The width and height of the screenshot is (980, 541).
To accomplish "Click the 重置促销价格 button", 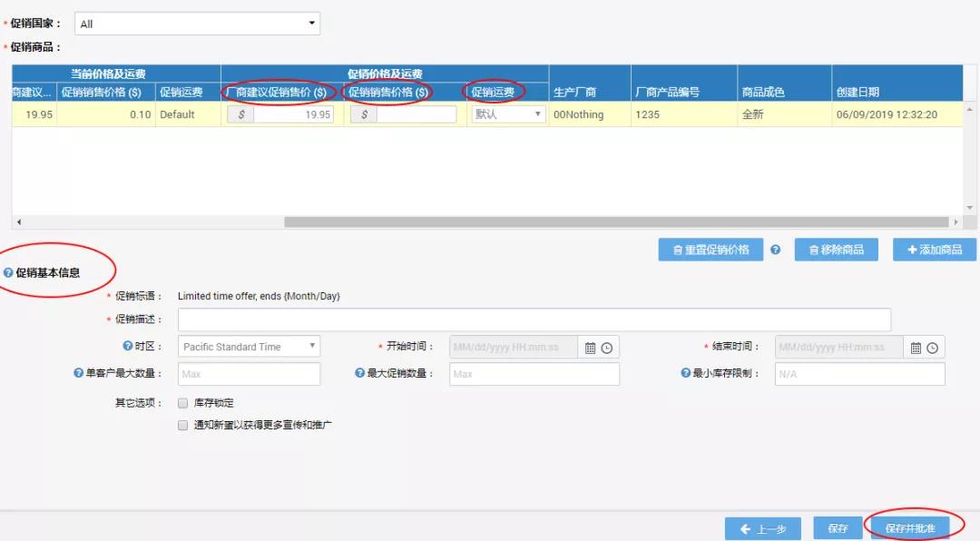I will coord(709,249).
